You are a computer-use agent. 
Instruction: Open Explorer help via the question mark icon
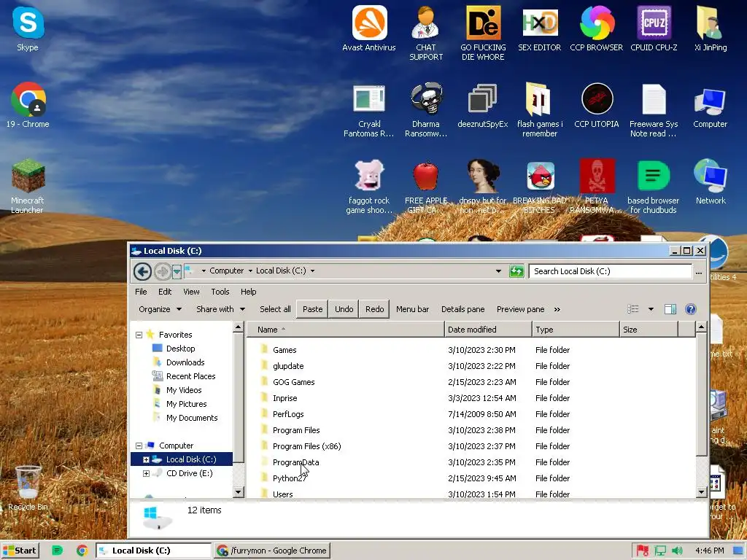coord(690,309)
